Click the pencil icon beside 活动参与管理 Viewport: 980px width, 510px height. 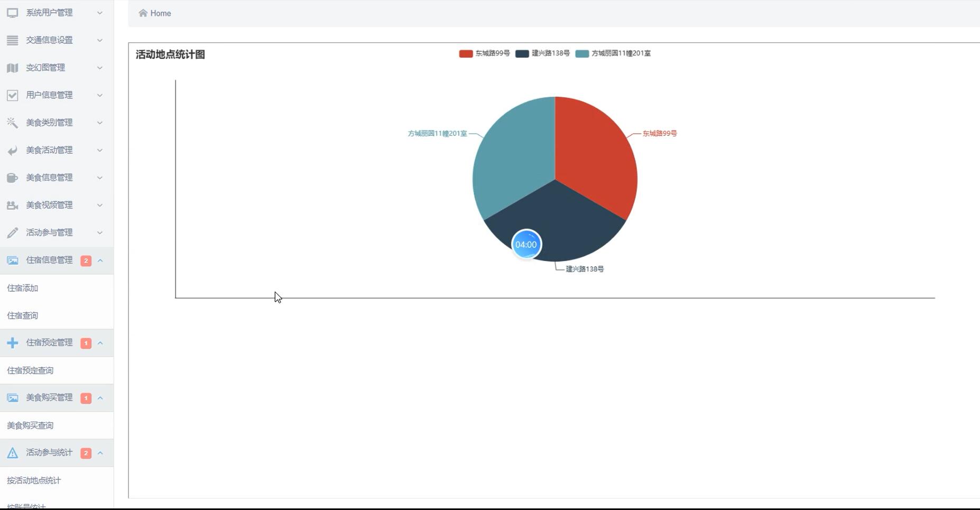12,233
